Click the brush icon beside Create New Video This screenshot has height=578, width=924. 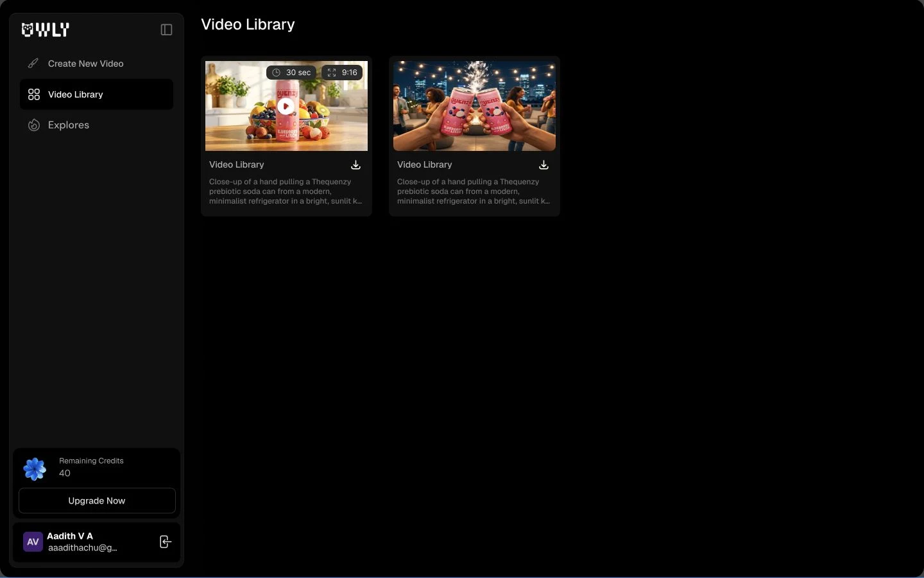point(33,64)
